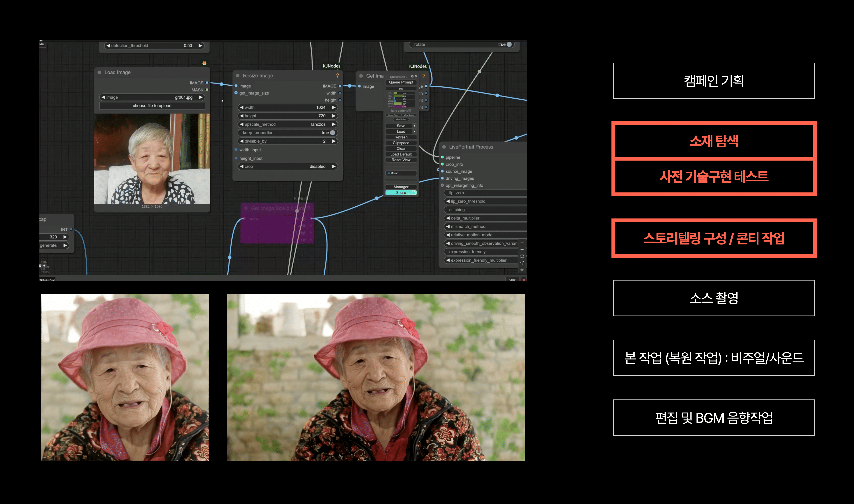Click the MASK output dot on Load Image
The image size is (854, 504).
point(207,90)
